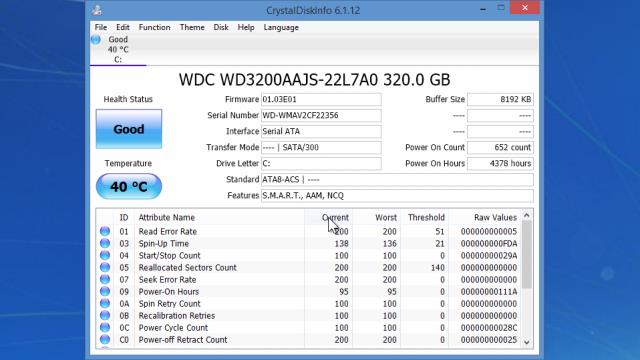Open the Edit menu

[122, 27]
